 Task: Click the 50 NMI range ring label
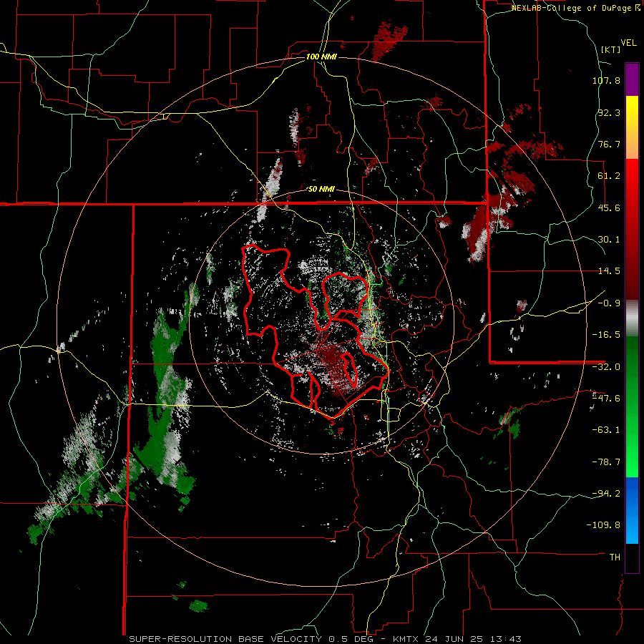point(321,190)
